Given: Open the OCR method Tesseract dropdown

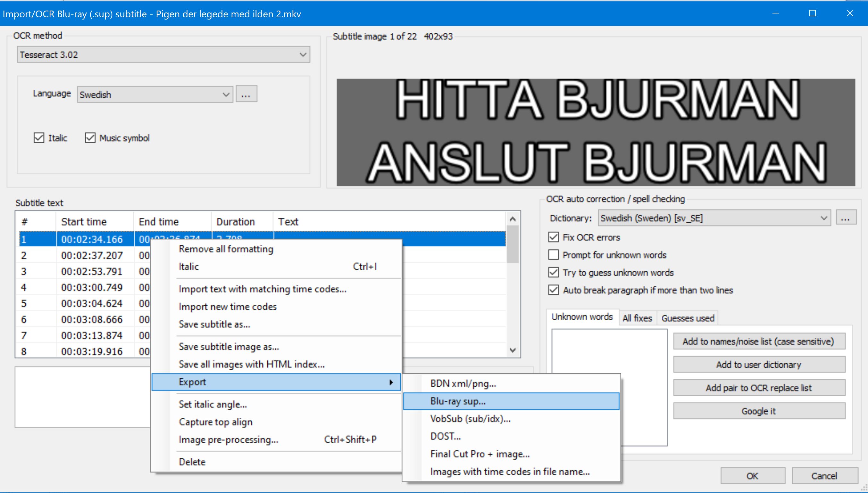Looking at the screenshot, I should pyautogui.click(x=163, y=54).
